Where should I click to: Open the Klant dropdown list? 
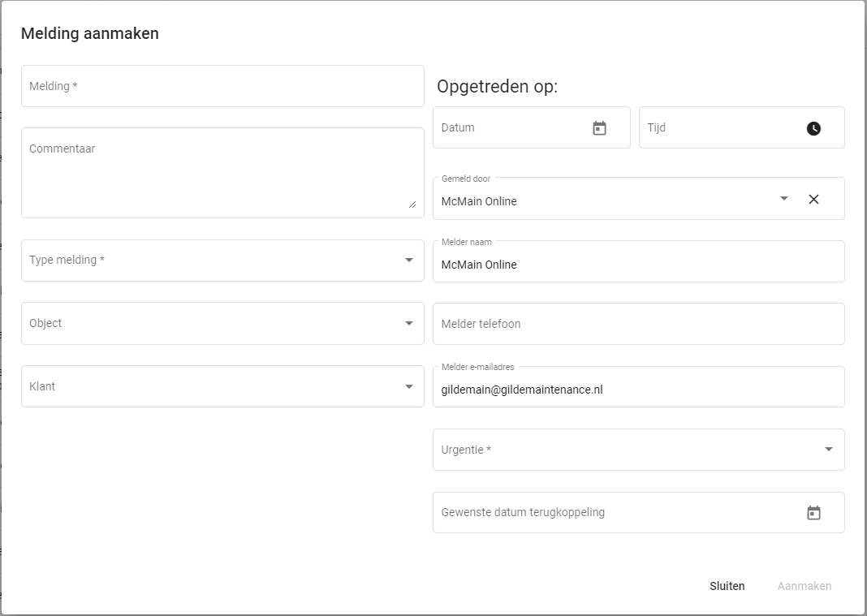click(x=408, y=387)
